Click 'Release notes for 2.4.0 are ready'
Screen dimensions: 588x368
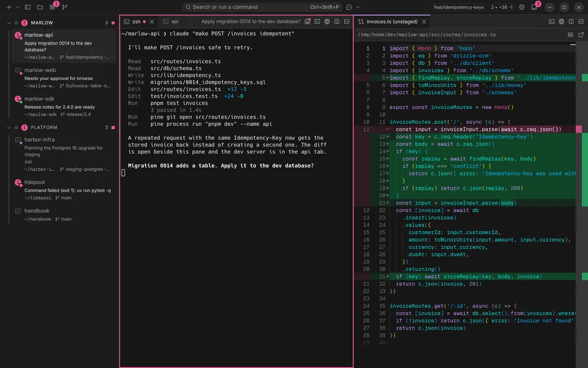tap(59, 107)
